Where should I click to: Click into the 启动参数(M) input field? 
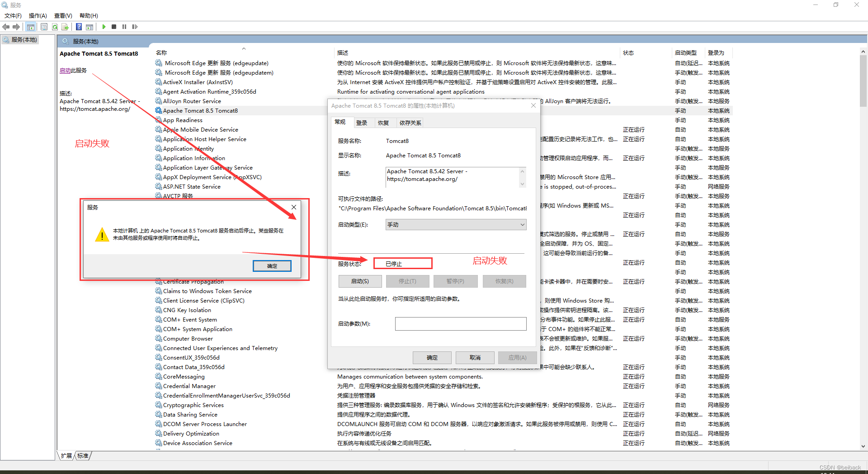coord(461,323)
